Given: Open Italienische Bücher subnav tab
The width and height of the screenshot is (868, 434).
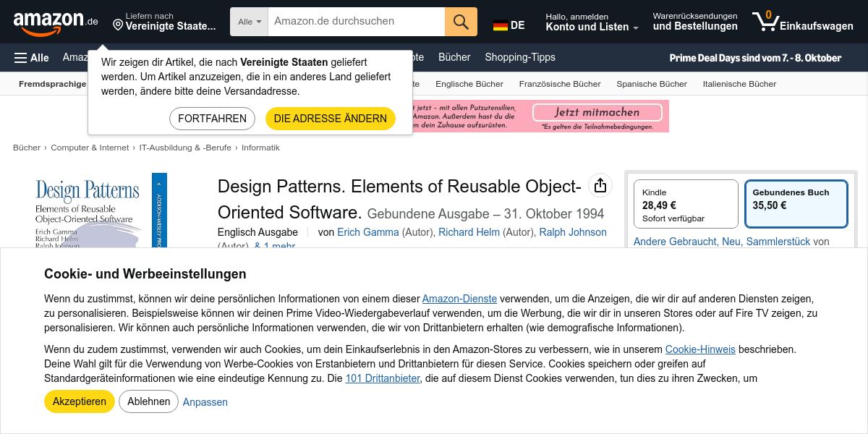Looking at the screenshot, I should click(x=739, y=84).
